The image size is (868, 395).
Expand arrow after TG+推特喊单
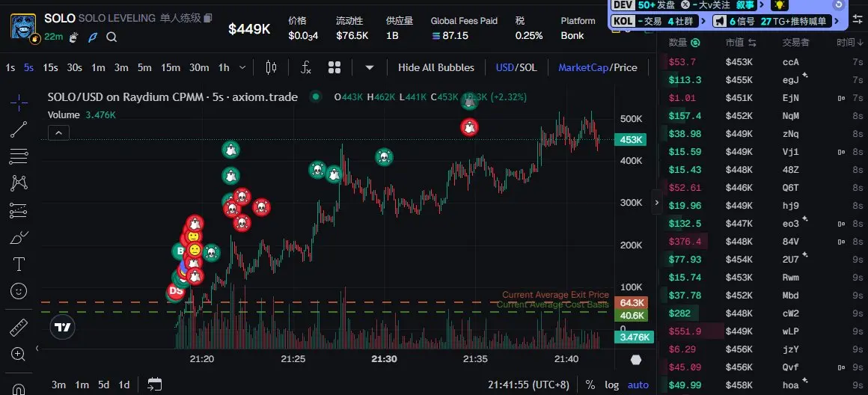(837, 22)
